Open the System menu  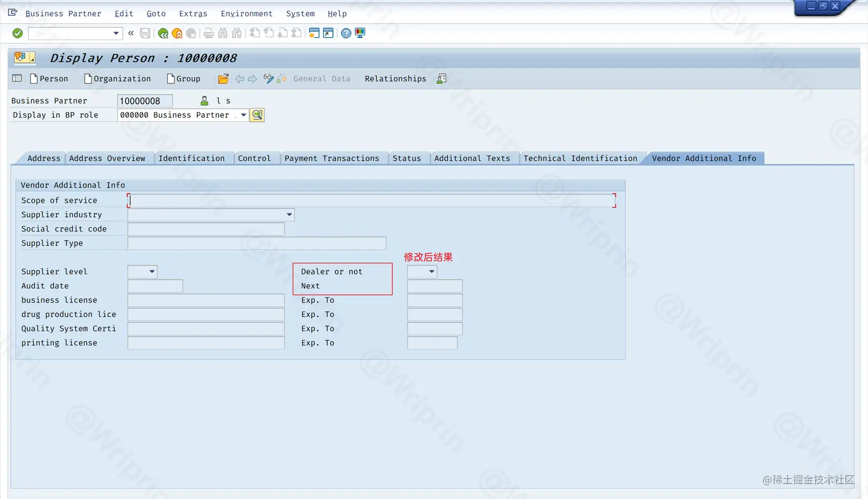pyautogui.click(x=300, y=14)
